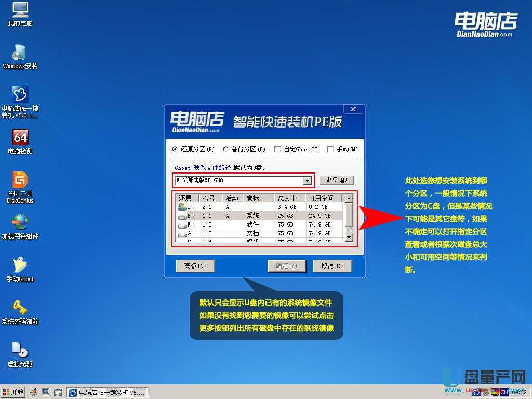Image resolution: width=532 pixels, height=399 pixels.
Task: Click the ghost tray icon in system tray
Action: pyautogui.click(x=476, y=393)
